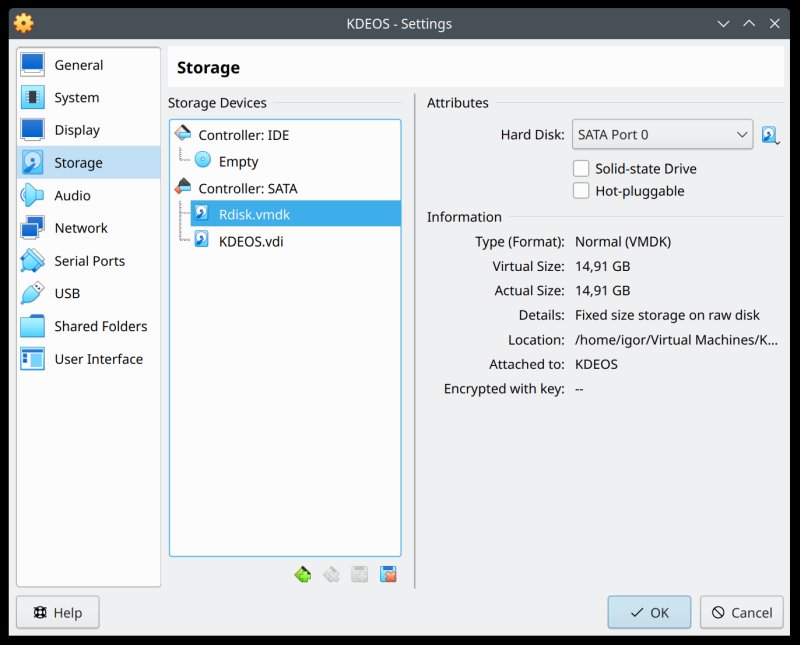Screen dimensions: 800x645
Task: Select the Rdisk.vmdk disk entry
Action: (254, 214)
